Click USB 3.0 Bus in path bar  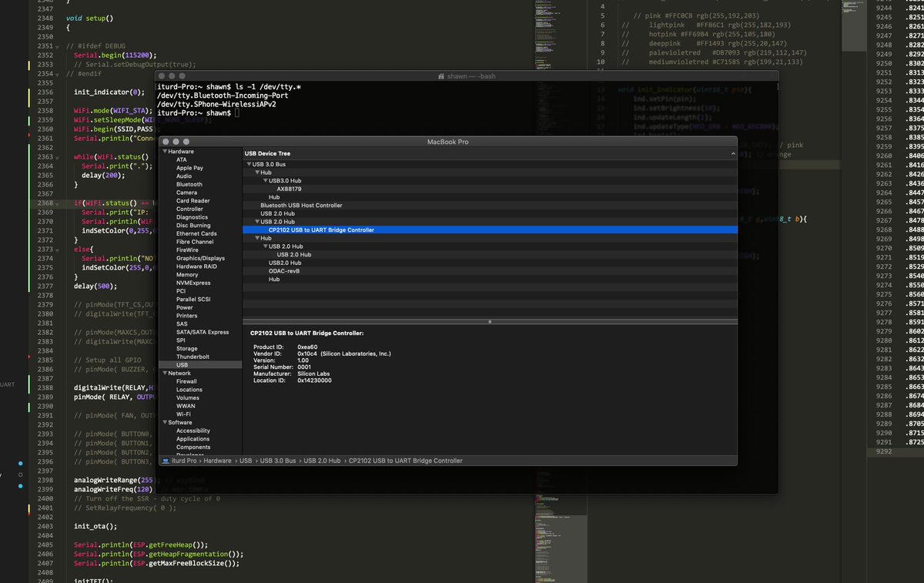tap(279, 461)
